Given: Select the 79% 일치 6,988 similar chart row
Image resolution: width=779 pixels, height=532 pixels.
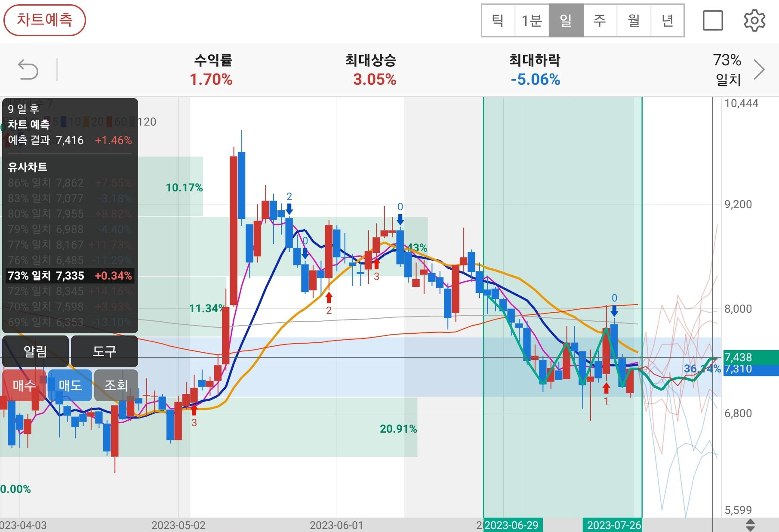Looking at the screenshot, I should pyautogui.click(x=70, y=229).
